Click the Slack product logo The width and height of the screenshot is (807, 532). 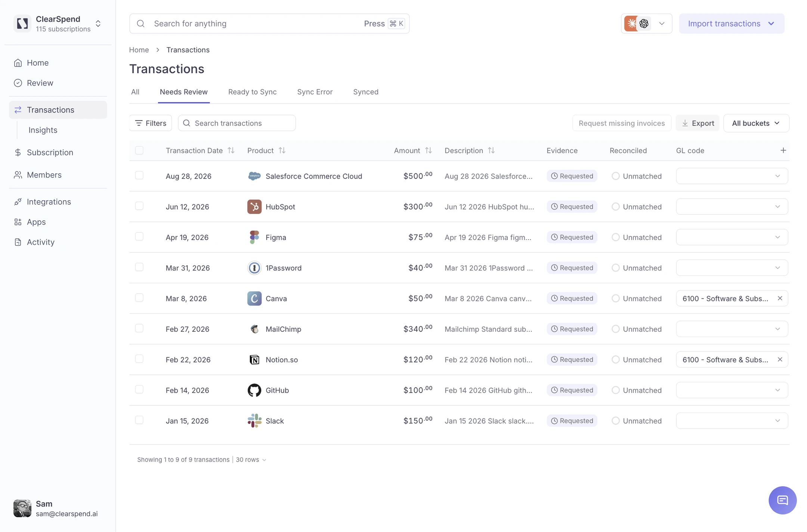tap(254, 421)
